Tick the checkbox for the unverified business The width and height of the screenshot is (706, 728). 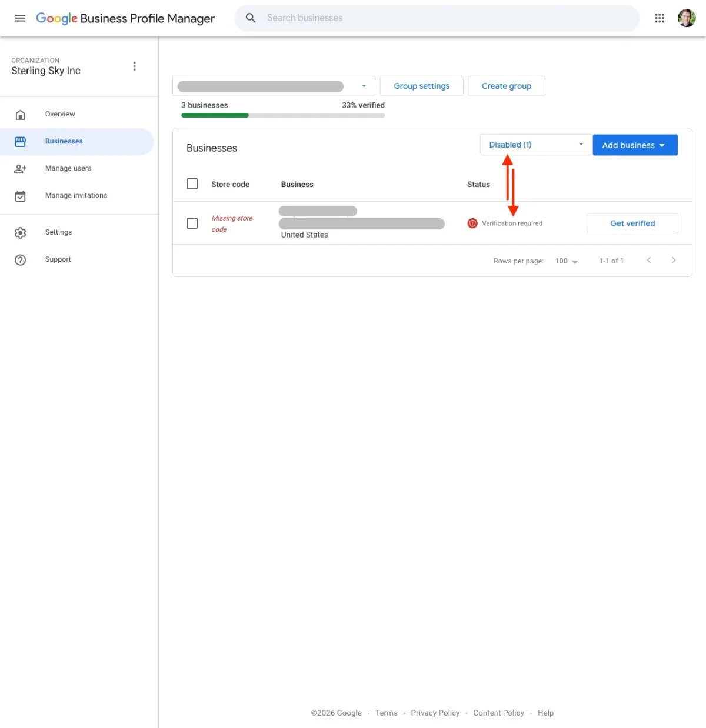[x=192, y=223]
